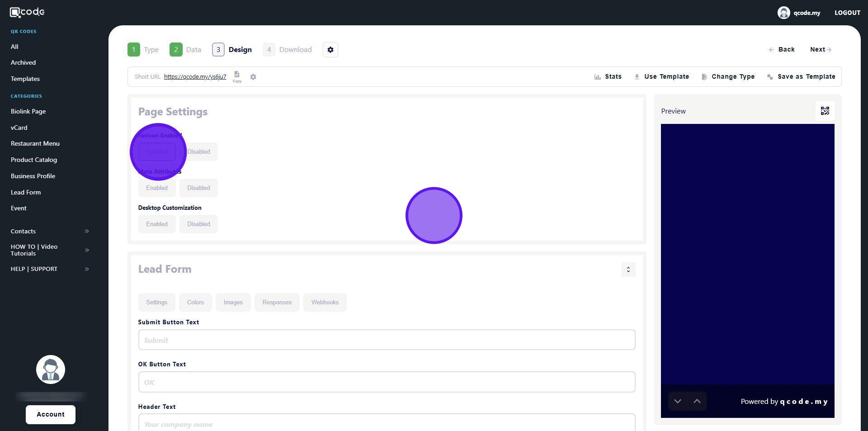
Task: Disable the Favicon option
Action: point(198,152)
